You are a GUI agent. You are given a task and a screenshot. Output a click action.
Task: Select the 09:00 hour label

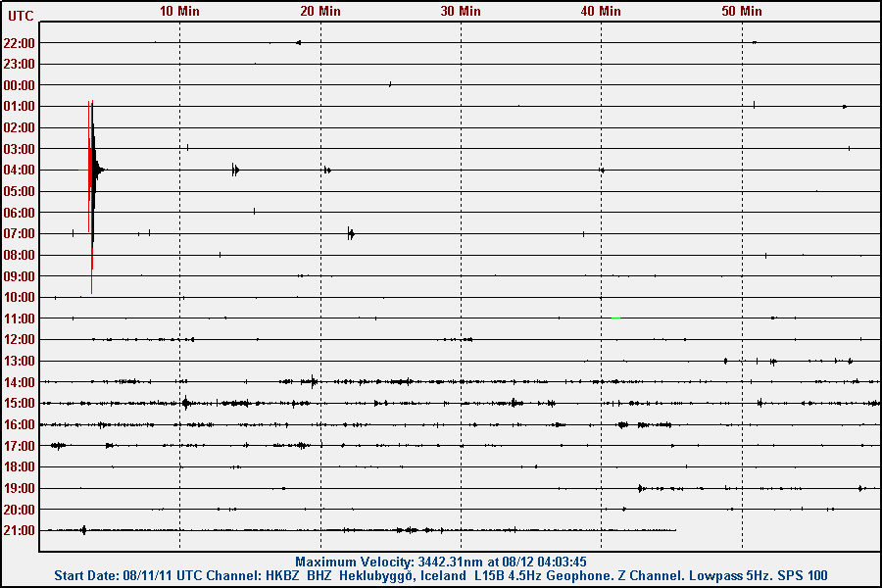coord(20,276)
